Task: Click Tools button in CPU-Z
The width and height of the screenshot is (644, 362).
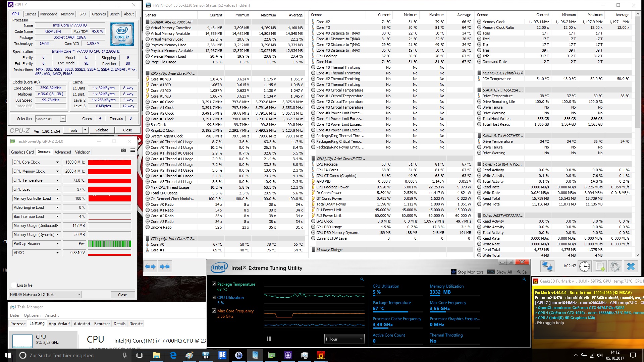Action: click(73, 130)
